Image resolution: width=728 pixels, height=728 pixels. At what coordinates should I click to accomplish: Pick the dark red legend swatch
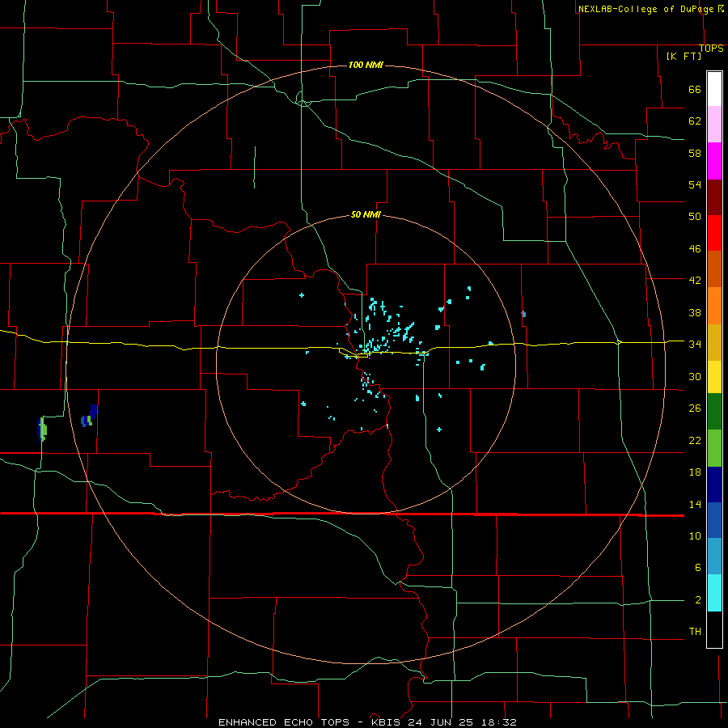point(714,197)
